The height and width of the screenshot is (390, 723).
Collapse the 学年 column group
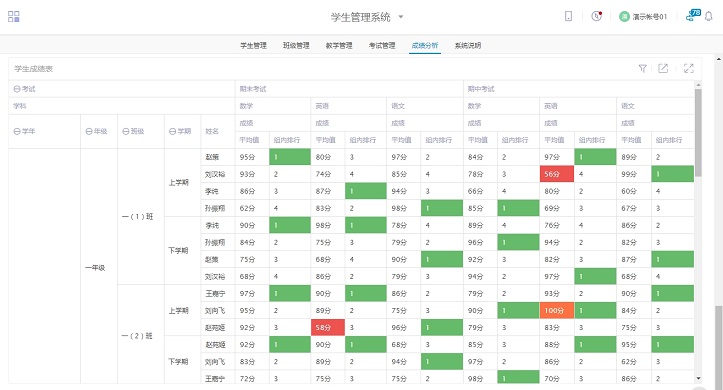(x=17, y=131)
